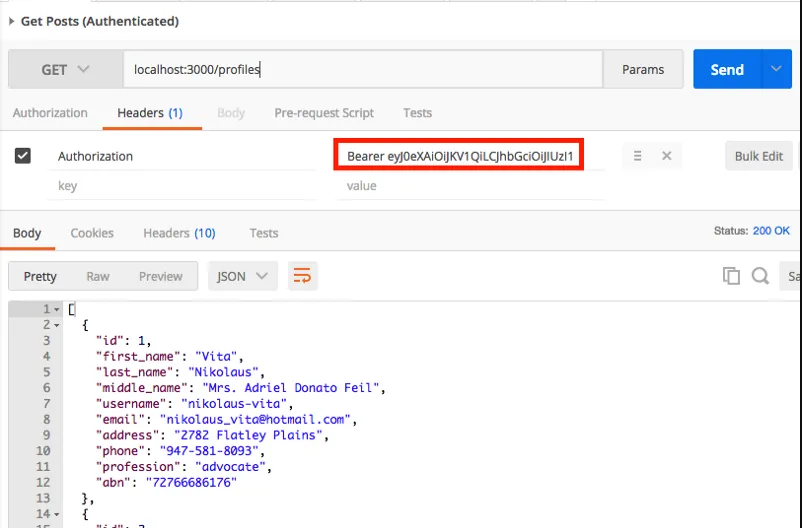Select the response Body tab
Viewport: 802px width, 528px height.
[x=27, y=233]
